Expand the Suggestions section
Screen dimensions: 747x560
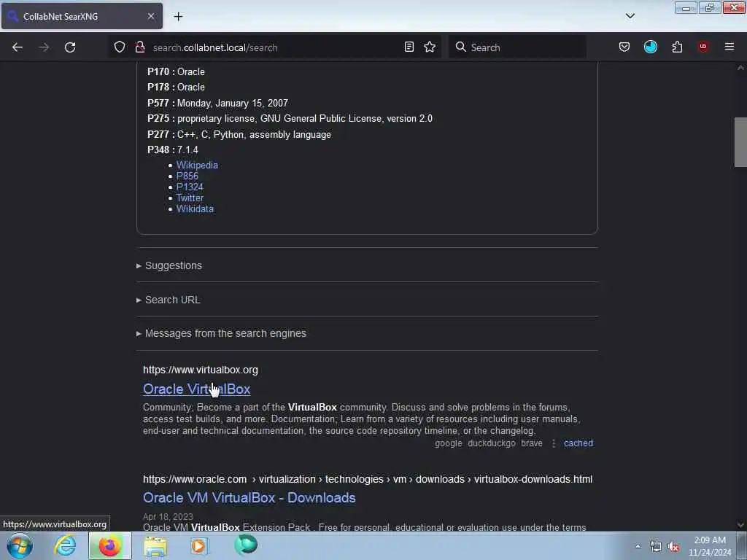pyautogui.click(x=169, y=265)
